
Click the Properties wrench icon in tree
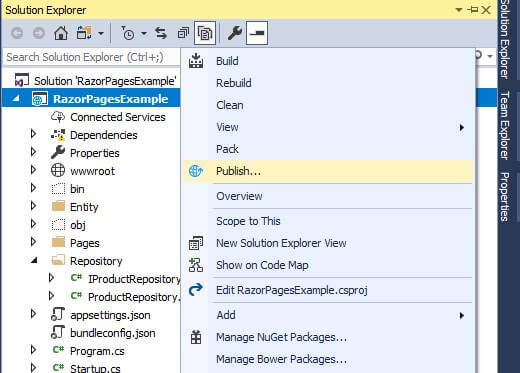coord(58,152)
